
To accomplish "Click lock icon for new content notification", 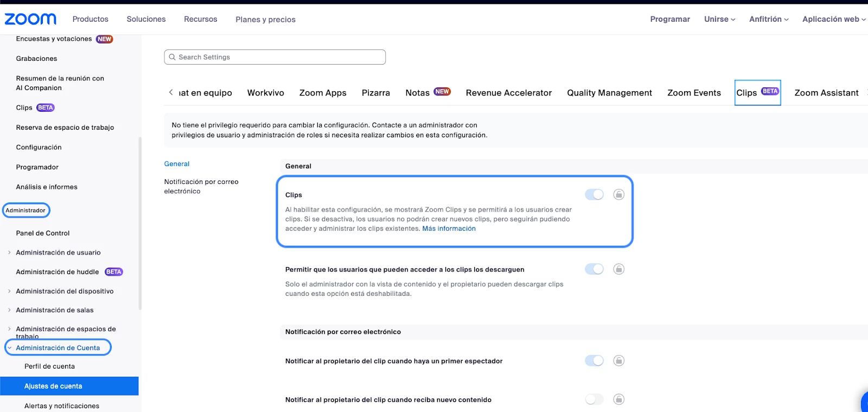I will click(618, 399).
